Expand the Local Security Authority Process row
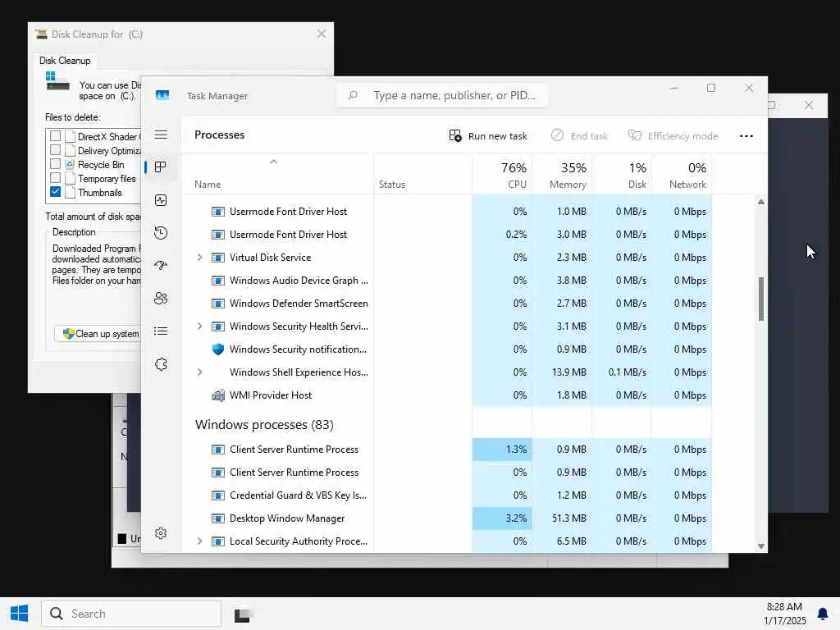 tap(200, 541)
